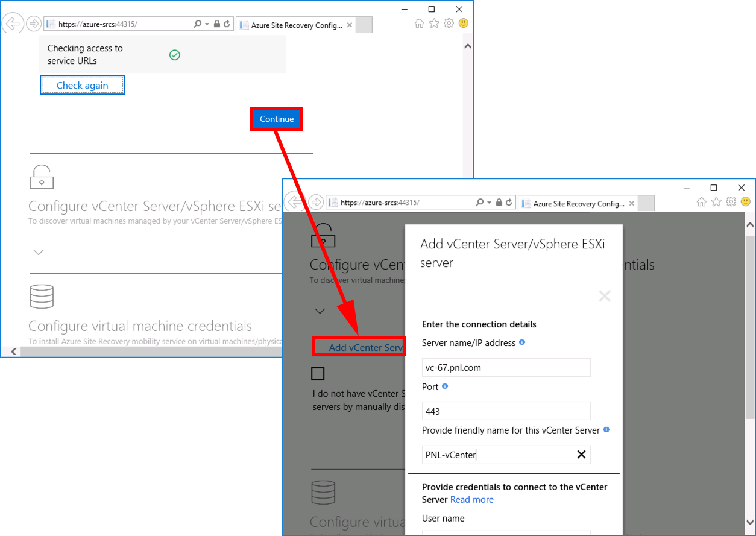
Task: Select the Azure Site Recovery tab in the foreground window
Action: click(x=578, y=204)
